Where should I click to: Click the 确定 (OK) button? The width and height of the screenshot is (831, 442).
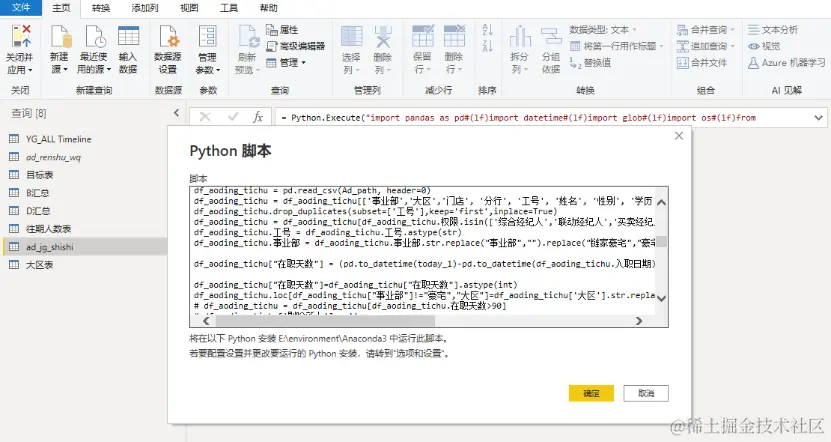[x=591, y=393]
